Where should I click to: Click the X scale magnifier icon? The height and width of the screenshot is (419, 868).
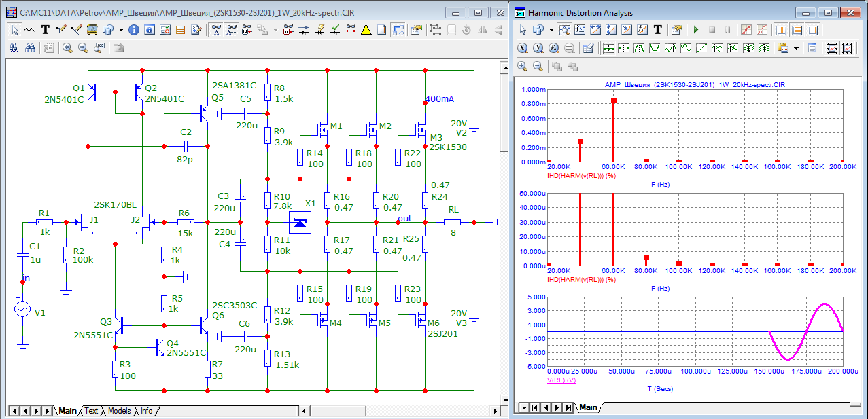click(523, 48)
